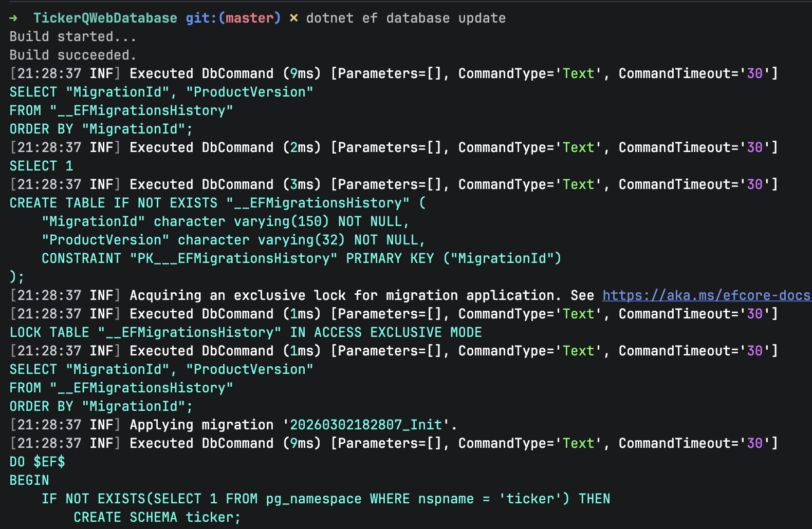The width and height of the screenshot is (812, 529).
Task: Click the TickerQWebDatabase directory name in prompt
Action: pyautogui.click(x=105, y=18)
